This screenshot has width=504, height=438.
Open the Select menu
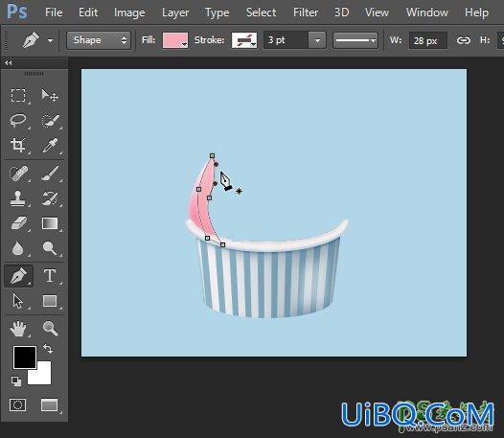click(261, 12)
